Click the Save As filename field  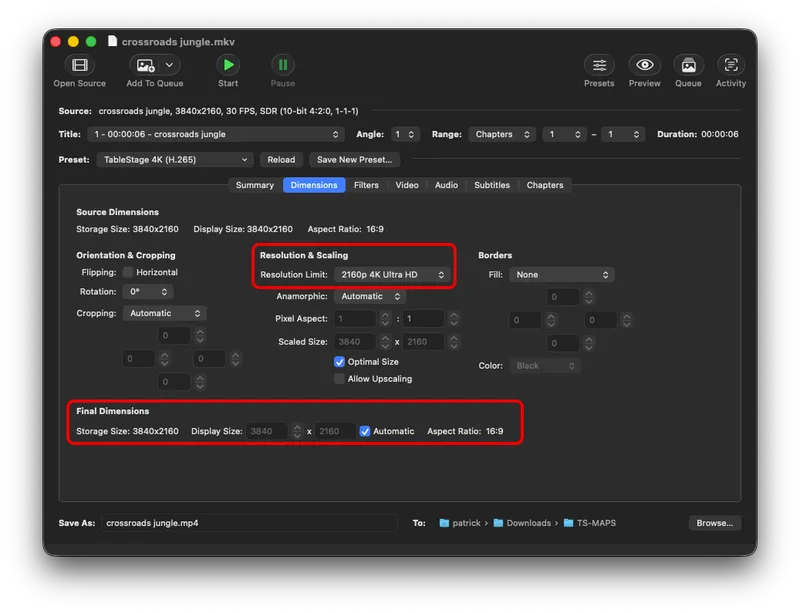pyautogui.click(x=249, y=523)
